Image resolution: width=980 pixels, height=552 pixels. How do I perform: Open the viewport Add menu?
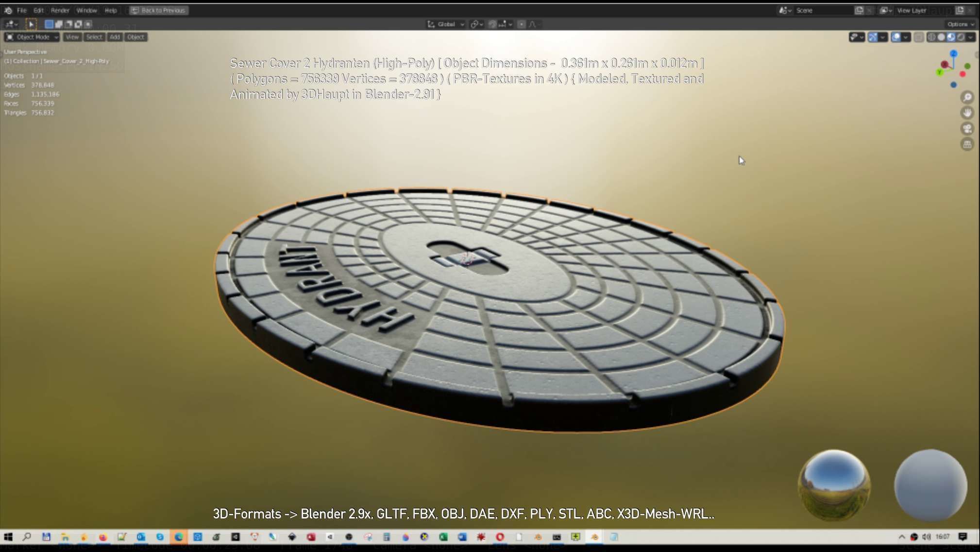[x=115, y=37]
